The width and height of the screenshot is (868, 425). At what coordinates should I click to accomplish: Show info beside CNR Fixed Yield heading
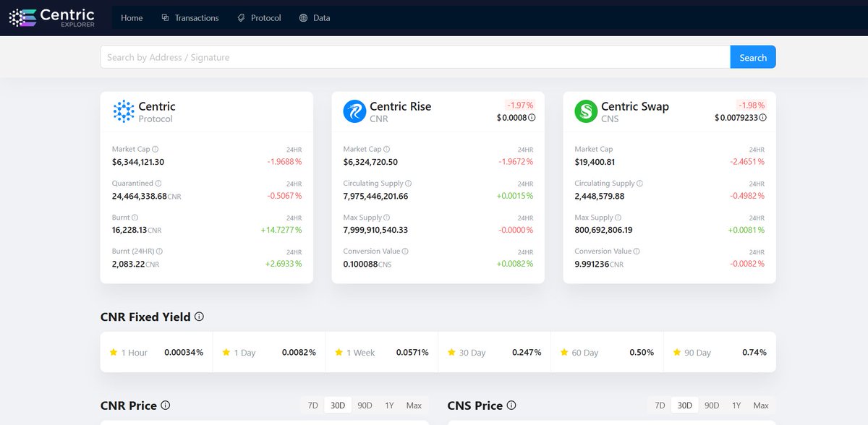[x=200, y=317]
